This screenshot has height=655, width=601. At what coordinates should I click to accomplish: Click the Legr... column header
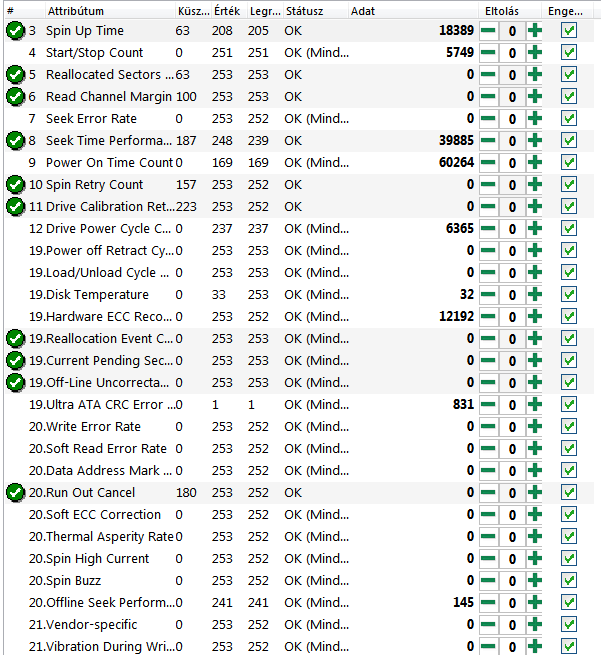(x=265, y=11)
